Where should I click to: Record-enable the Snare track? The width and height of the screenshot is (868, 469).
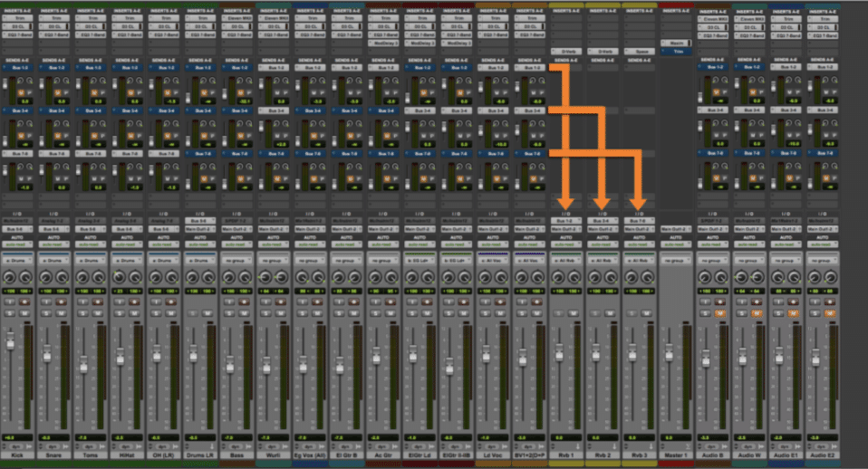tap(61, 302)
